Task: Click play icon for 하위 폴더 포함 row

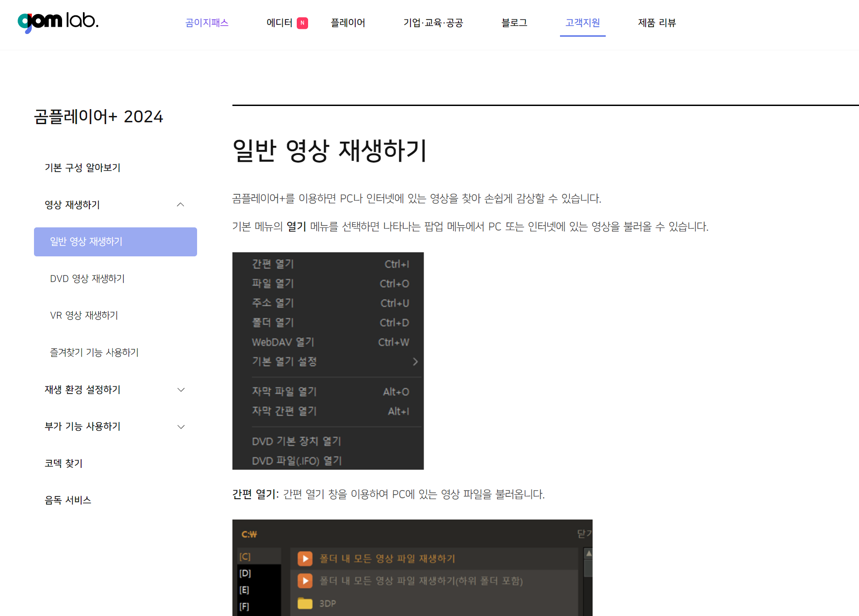Action: click(305, 581)
